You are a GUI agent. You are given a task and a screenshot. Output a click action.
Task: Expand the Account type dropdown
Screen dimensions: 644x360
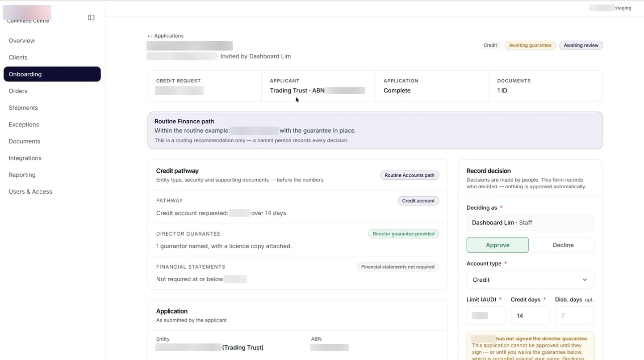530,280
